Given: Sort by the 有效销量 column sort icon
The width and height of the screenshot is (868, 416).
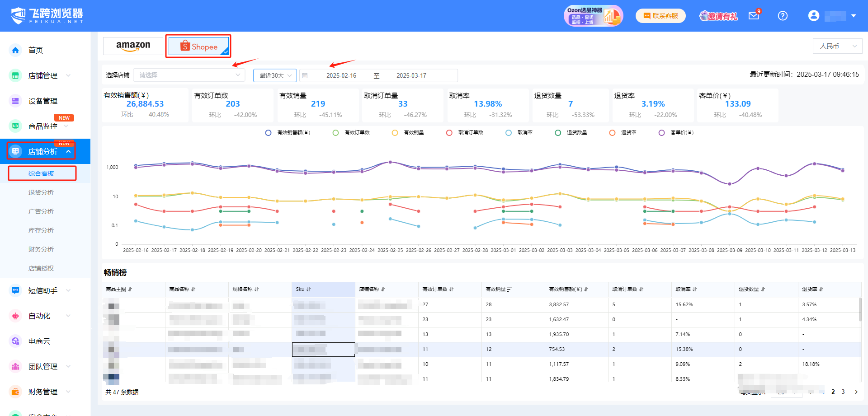Looking at the screenshot, I should 509,289.
